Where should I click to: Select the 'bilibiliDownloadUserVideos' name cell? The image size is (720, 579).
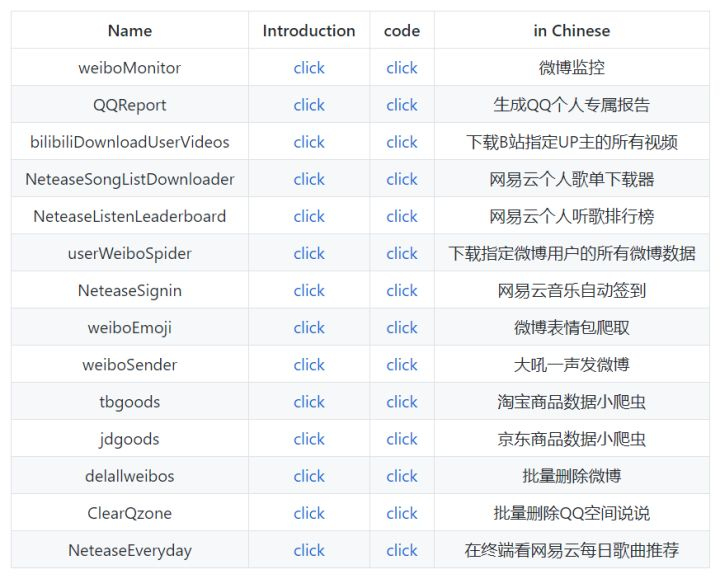130,142
